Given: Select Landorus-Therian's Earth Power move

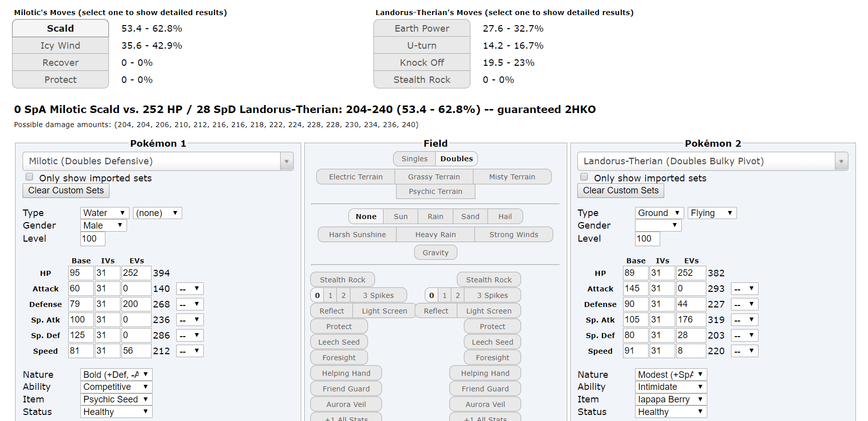Looking at the screenshot, I should click(422, 28).
